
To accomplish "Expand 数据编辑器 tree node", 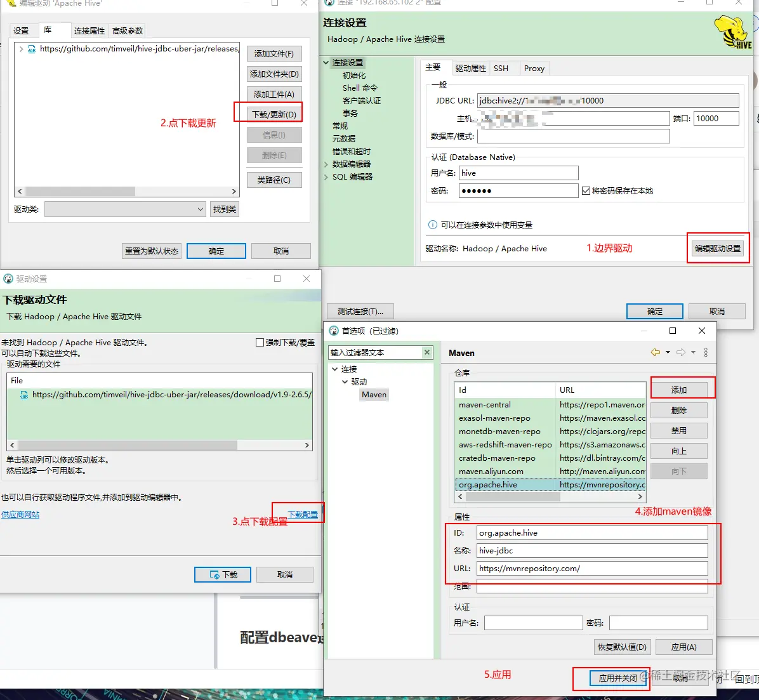I will 326,164.
